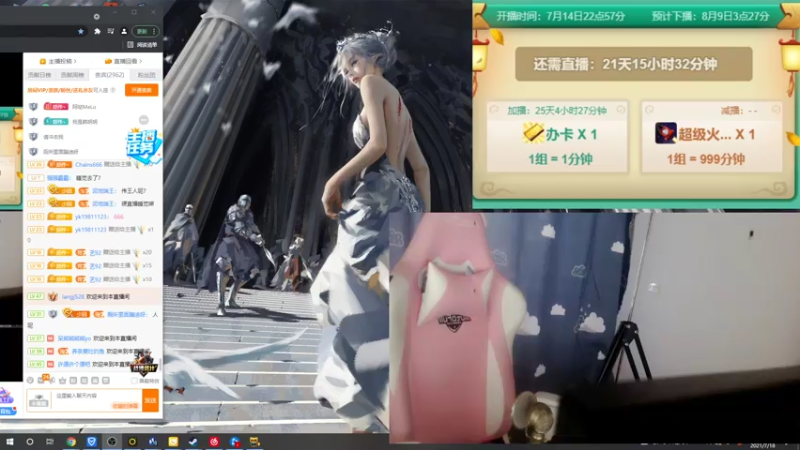Click the medal icon beside lang528
The image size is (800, 450).
pos(53,296)
